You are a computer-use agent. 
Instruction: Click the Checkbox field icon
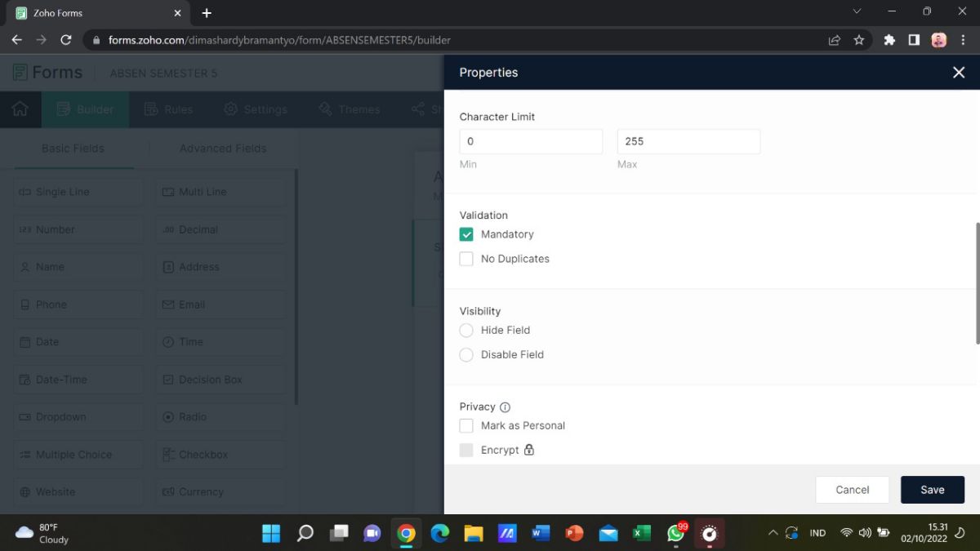[168, 455]
